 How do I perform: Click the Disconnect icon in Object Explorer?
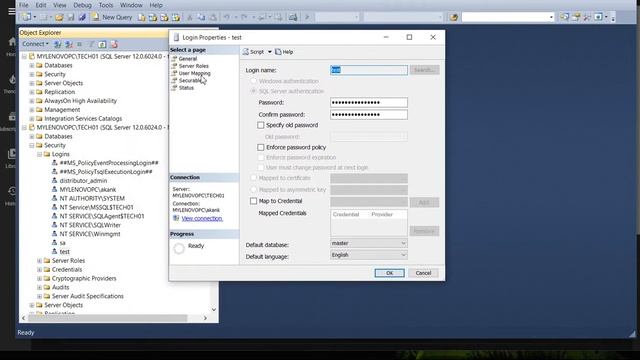(x=69, y=44)
